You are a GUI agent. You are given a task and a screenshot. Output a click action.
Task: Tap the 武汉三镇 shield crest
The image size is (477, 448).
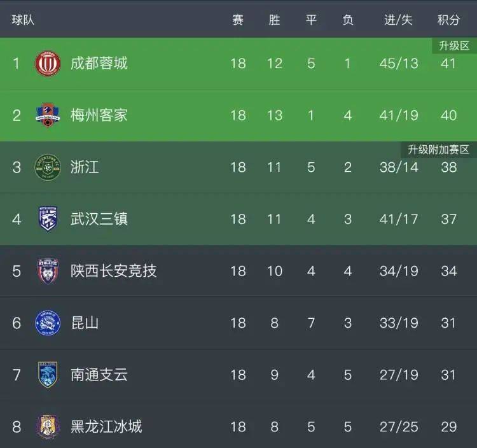point(48,219)
